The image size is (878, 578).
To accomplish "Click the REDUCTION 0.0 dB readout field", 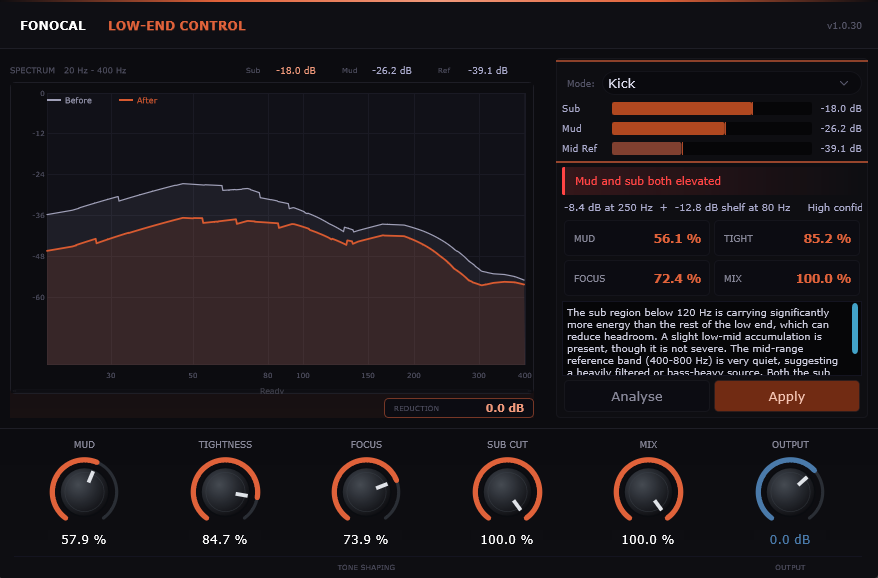I will point(459,408).
